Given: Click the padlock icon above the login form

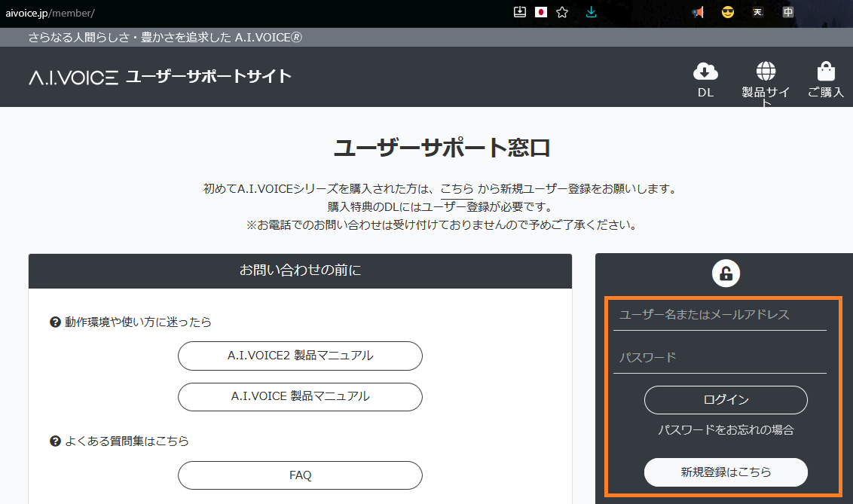Looking at the screenshot, I should (x=726, y=273).
